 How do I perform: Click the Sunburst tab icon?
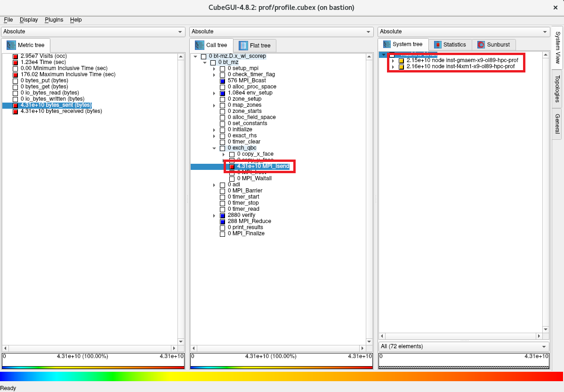click(x=481, y=45)
